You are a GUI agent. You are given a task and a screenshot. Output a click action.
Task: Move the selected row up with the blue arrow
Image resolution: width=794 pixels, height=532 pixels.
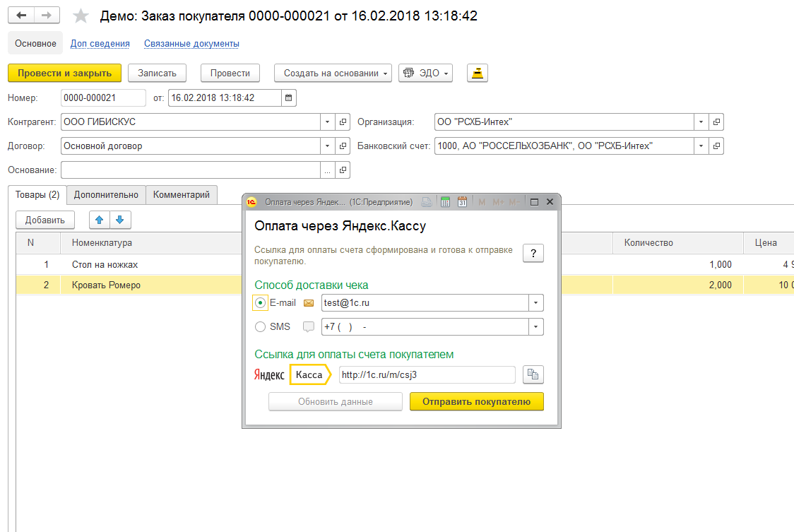click(99, 220)
